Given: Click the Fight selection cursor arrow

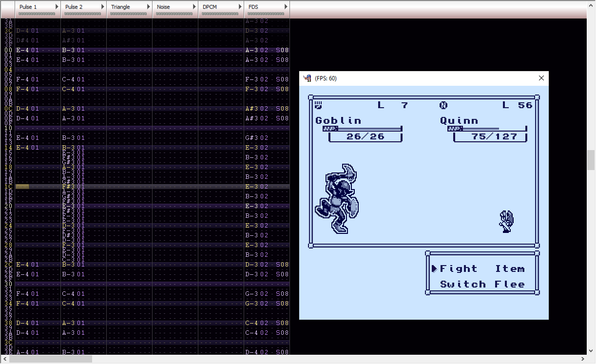Looking at the screenshot, I should click(434, 268).
